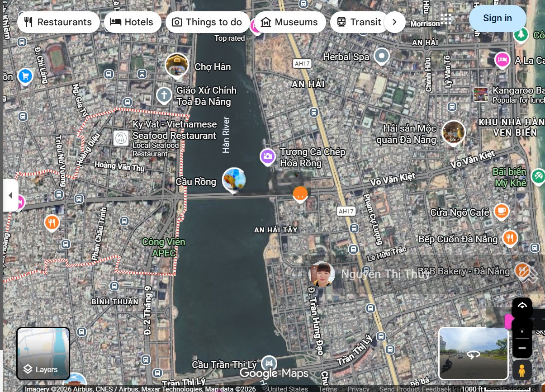Open the Cửa Ngõ Café coffee pin
545x392 pixels.
pyautogui.click(x=501, y=211)
